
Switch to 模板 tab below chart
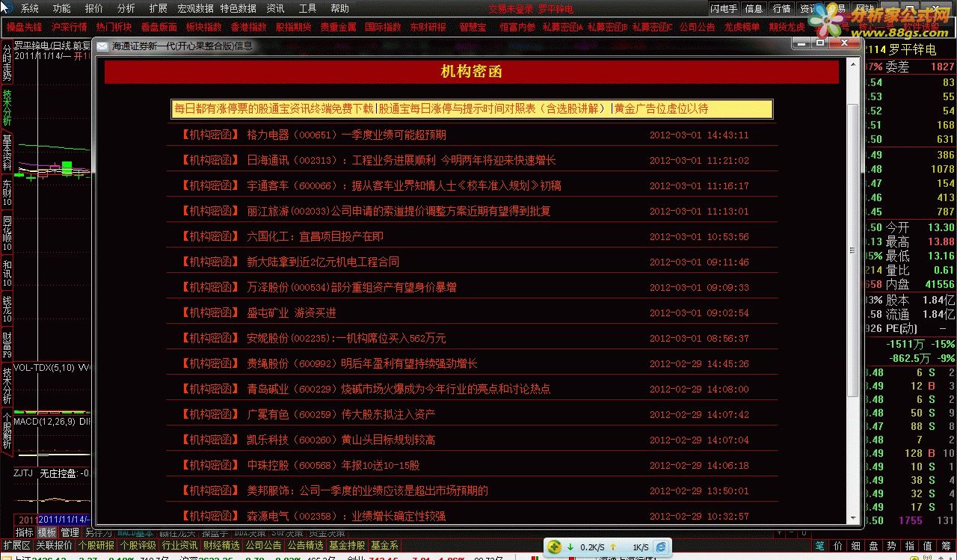coord(47,532)
